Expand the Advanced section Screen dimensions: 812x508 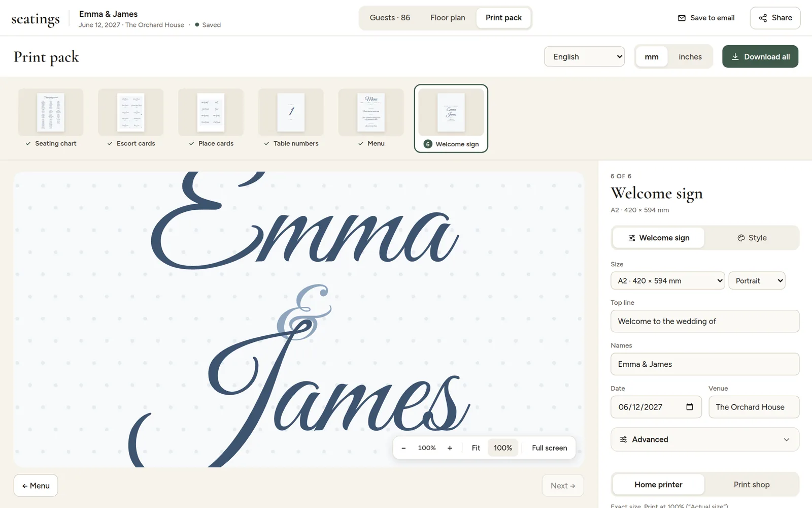pyautogui.click(x=705, y=439)
